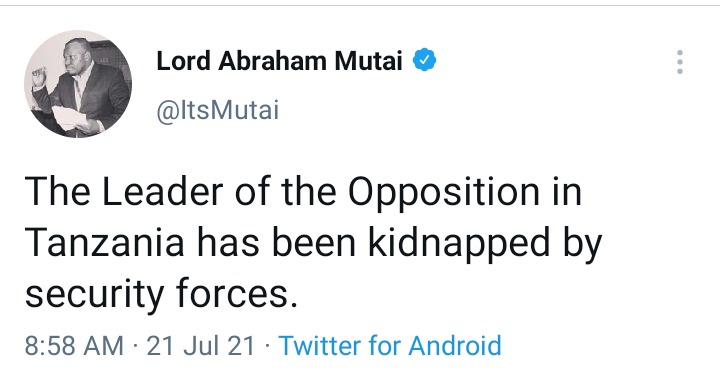Click the word Opposition in the tweet
The width and height of the screenshot is (720, 379).
(x=444, y=192)
